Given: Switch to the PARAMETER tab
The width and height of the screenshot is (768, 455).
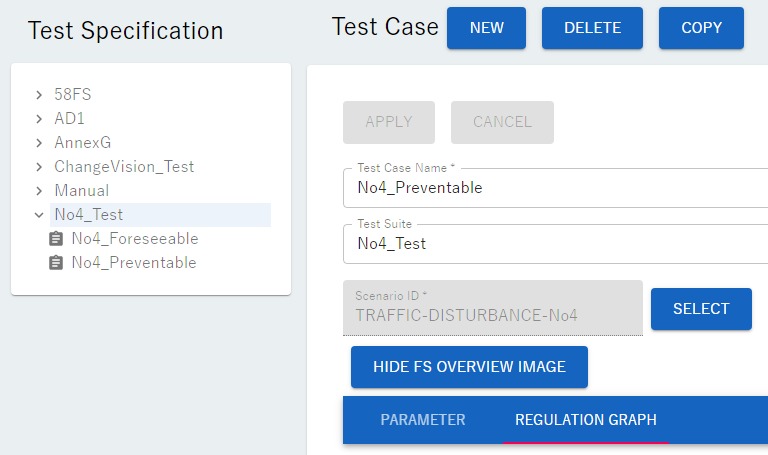Looking at the screenshot, I should [422, 420].
